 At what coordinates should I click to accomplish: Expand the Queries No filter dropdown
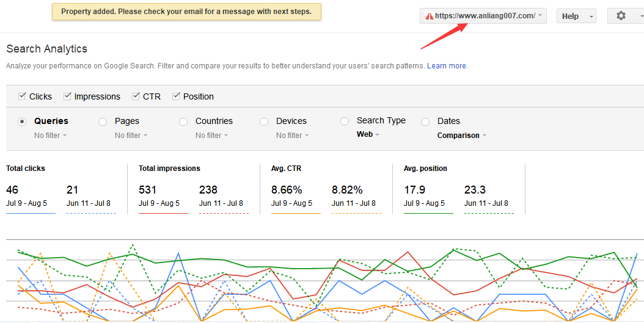[51, 136]
